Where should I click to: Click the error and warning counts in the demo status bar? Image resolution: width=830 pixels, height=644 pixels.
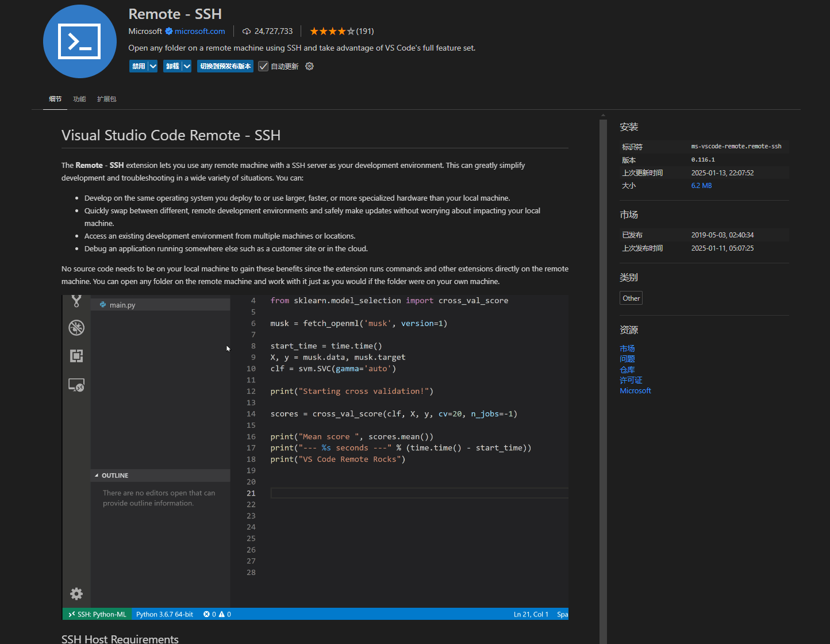click(x=217, y=614)
